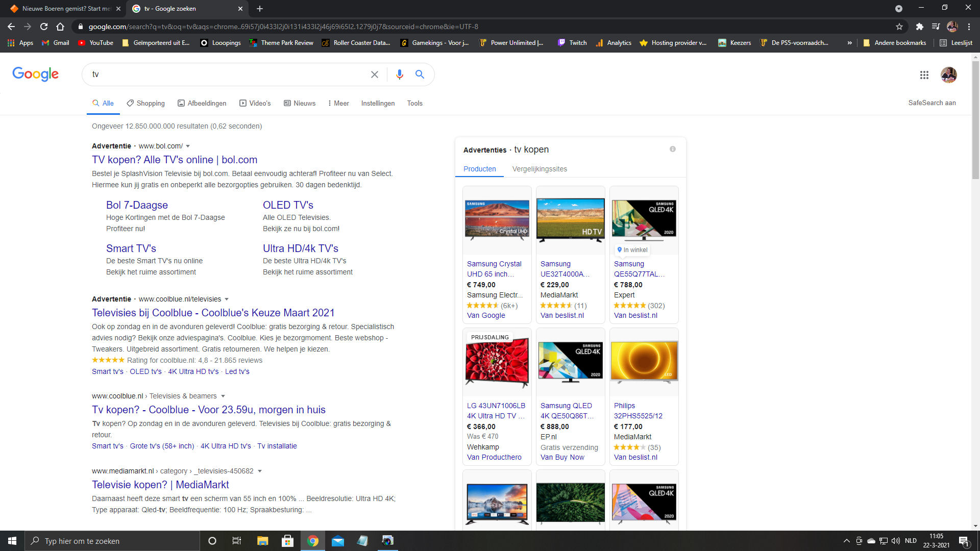Screen dimensions: 980x551
Task: Open the Gmail bookmark
Action: point(55,43)
